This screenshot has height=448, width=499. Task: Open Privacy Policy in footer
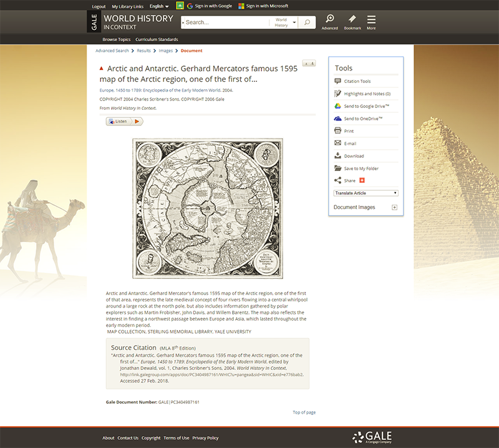pyautogui.click(x=205, y=438)
